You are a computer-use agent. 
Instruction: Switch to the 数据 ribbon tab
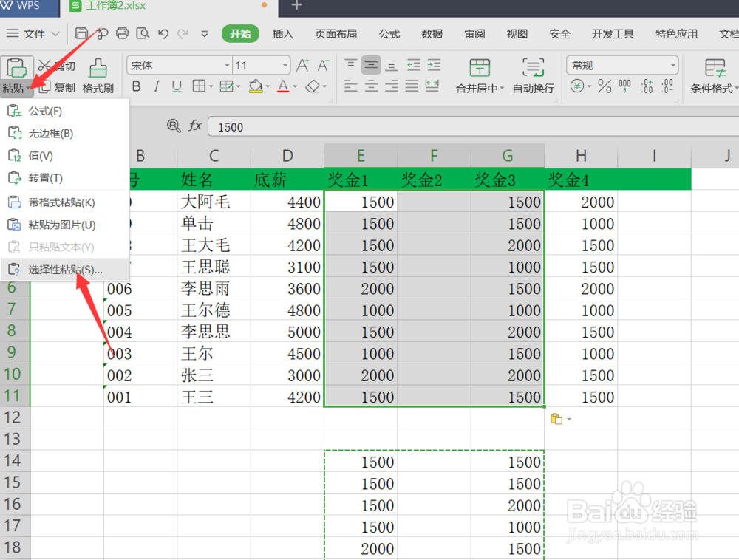coord(432,34)
